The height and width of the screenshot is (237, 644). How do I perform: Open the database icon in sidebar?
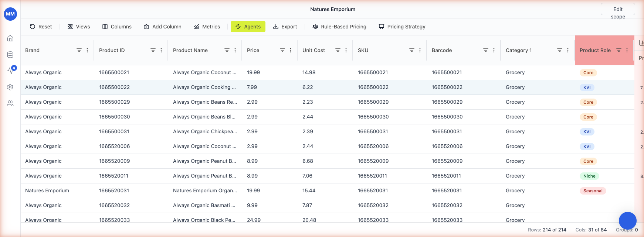click(10, 55)
